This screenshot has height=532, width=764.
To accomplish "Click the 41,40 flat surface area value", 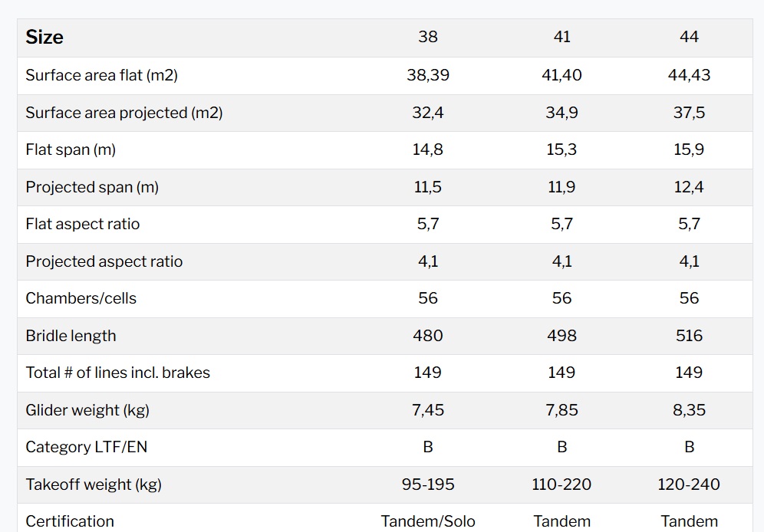I will [561, 75].
